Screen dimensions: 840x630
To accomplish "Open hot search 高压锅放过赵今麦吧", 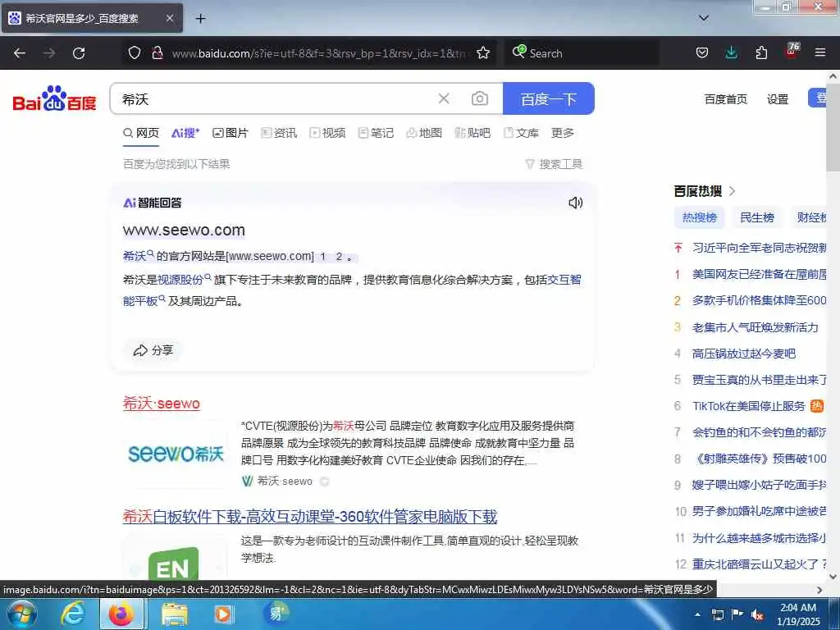I will [743, 354].
